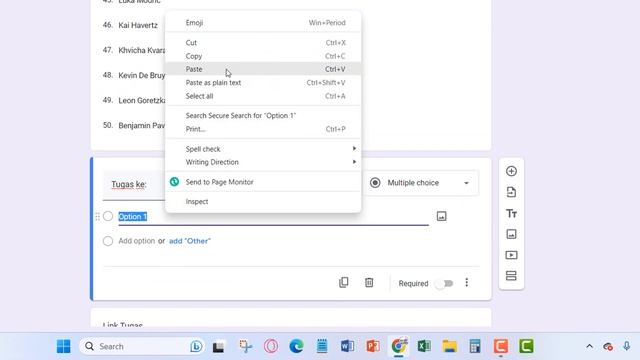Image resolution: width=640 pixels, height=360 pixels.
Task: Click the Import questions icon
Action: [x=511, y=192]
